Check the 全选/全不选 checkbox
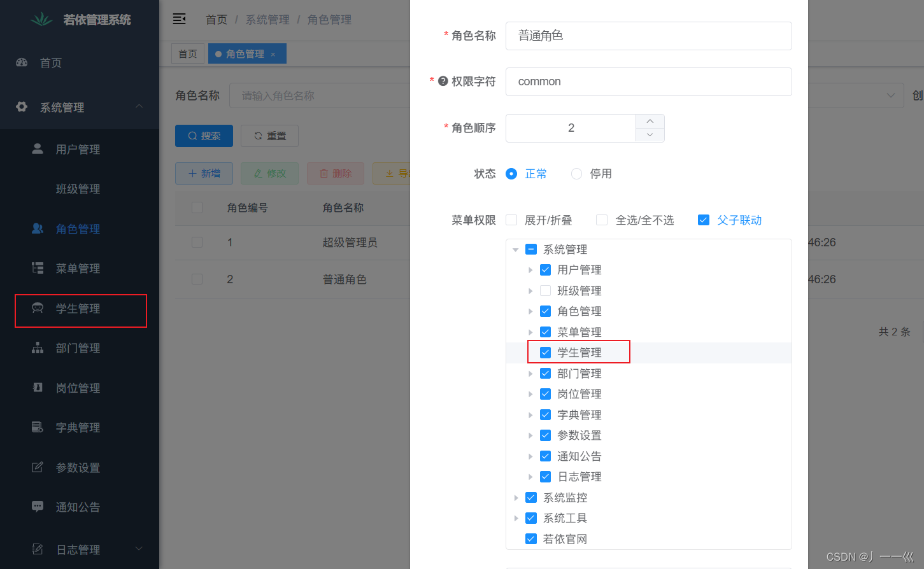 point(602,220)
